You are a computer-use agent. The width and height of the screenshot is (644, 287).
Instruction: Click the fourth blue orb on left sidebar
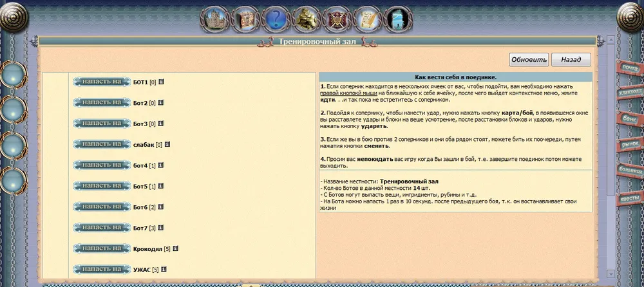click(x=13, y=181)
